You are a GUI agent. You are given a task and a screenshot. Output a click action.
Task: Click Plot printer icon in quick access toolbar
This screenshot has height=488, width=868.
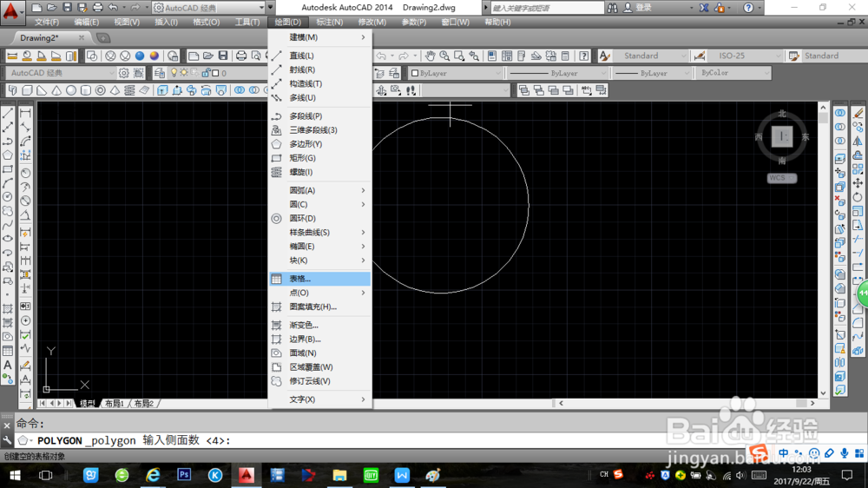(x=97, y=7)
